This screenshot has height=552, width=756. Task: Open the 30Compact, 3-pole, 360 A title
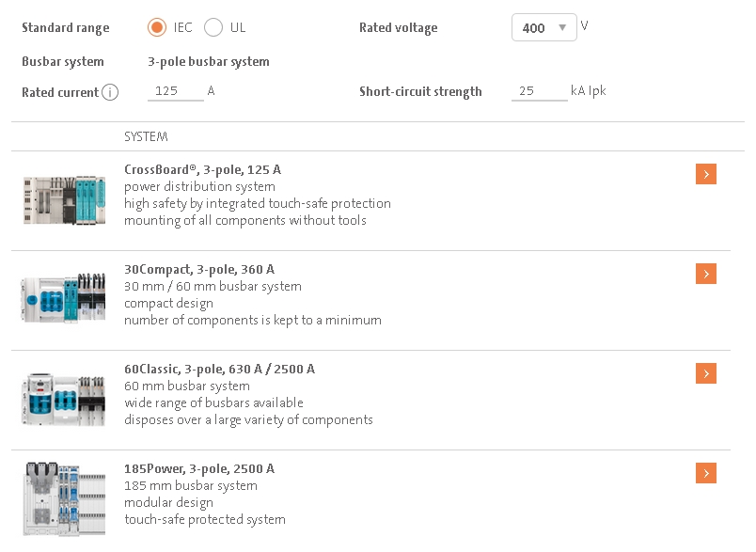(199, 270)
